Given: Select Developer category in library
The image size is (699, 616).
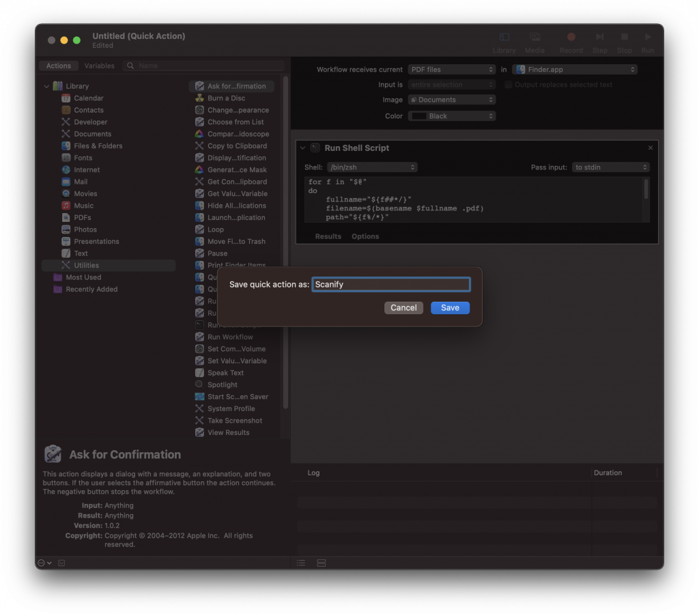Looking at the screenshot, I should [x=91, y=122].
